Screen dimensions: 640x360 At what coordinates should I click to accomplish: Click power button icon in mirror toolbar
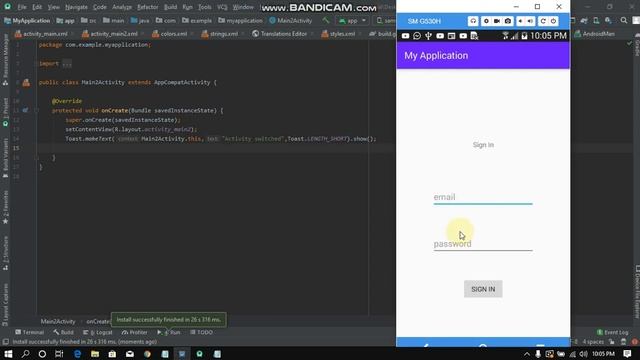coord(553,21)
